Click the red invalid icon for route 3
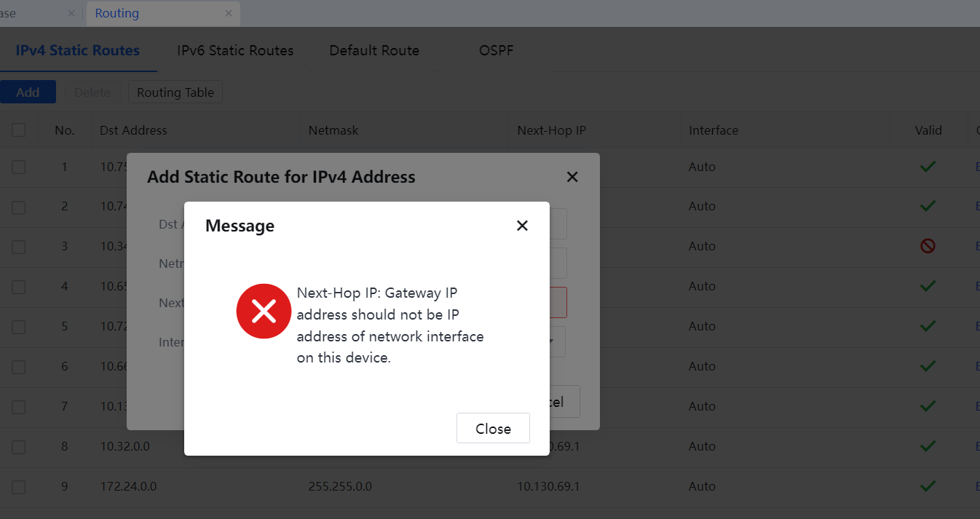980x519 pixels. coord(928,246)
